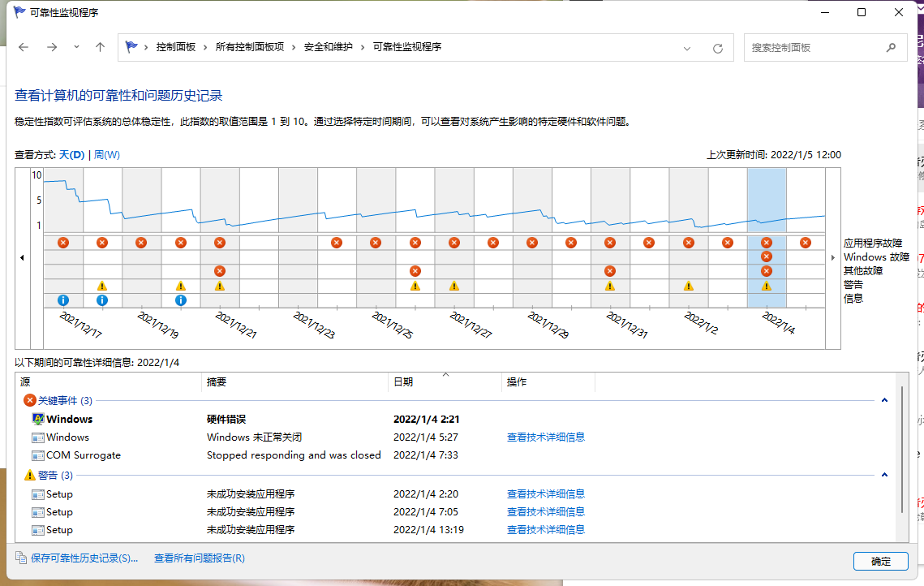
Task: Select Windows 未正常关闭 row
Action: [x=453, y=437]
